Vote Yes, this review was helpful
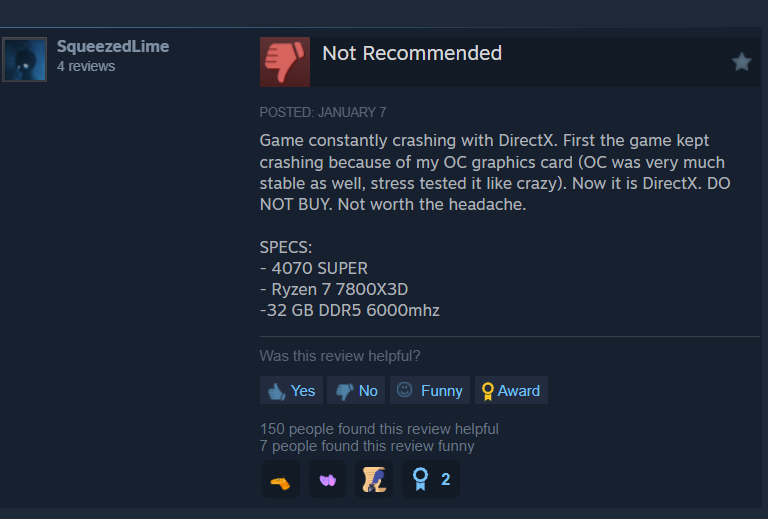This screenshot has height=519, width=768. (x=291, y=390)
